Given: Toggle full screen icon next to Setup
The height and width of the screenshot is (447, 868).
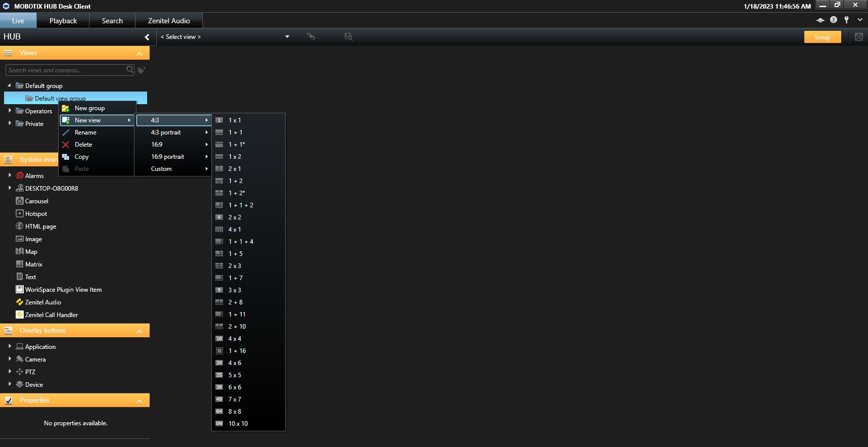Looking at the screenshot, I should 858,37.
